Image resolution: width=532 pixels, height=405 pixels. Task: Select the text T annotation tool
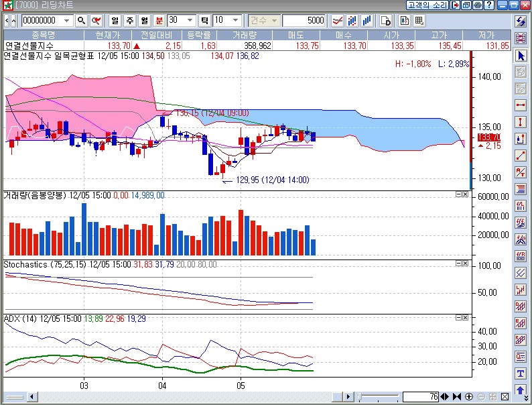point(520,373)
